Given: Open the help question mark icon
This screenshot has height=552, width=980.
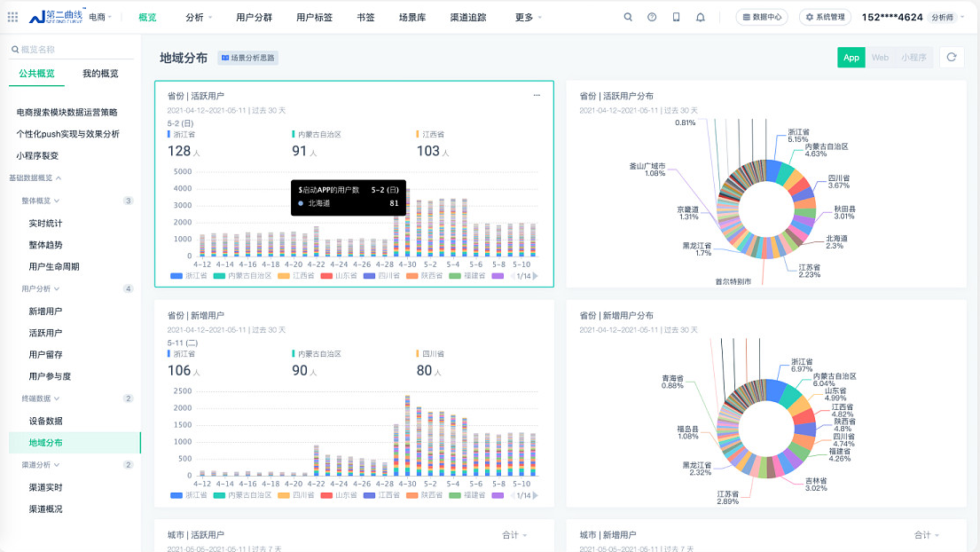Looking at the screenshot, I should click(652, 17).
